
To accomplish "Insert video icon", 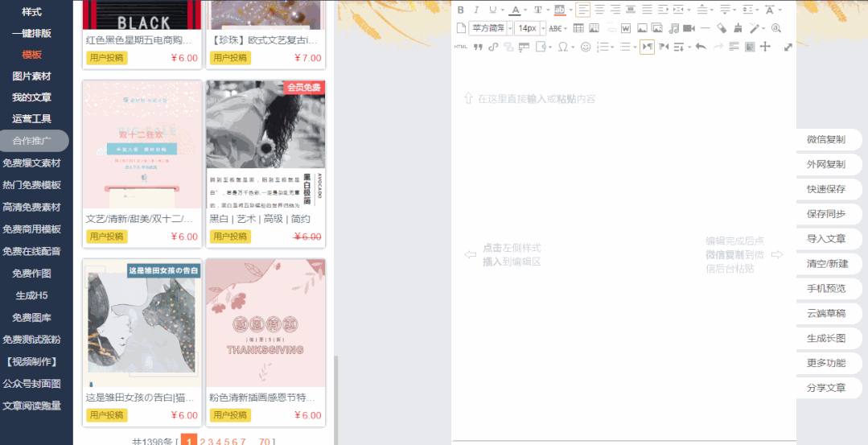I will pyautogui.click(x=689, y=28).
